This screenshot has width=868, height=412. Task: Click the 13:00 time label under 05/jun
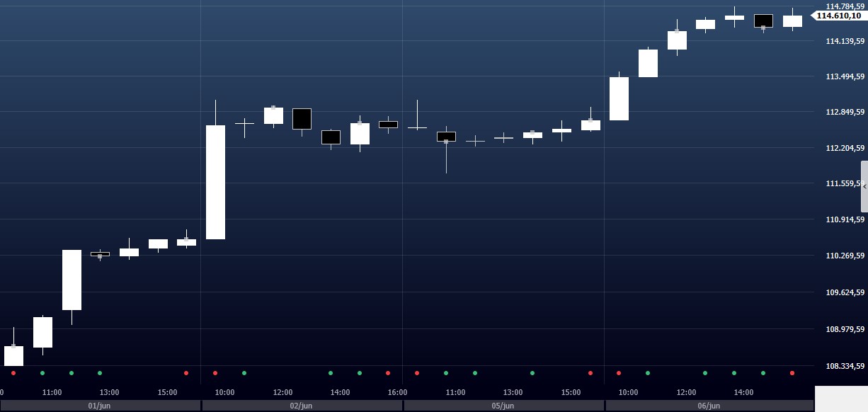tap(513, 392)
